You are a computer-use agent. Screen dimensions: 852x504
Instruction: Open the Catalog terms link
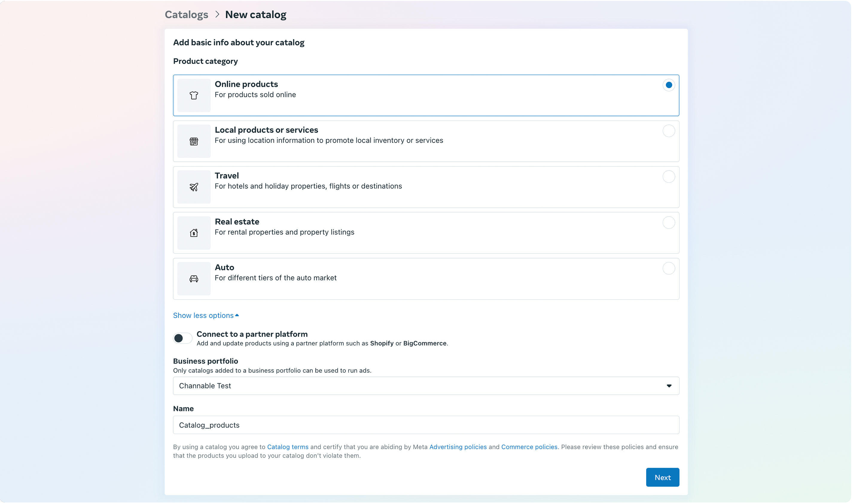288,447
